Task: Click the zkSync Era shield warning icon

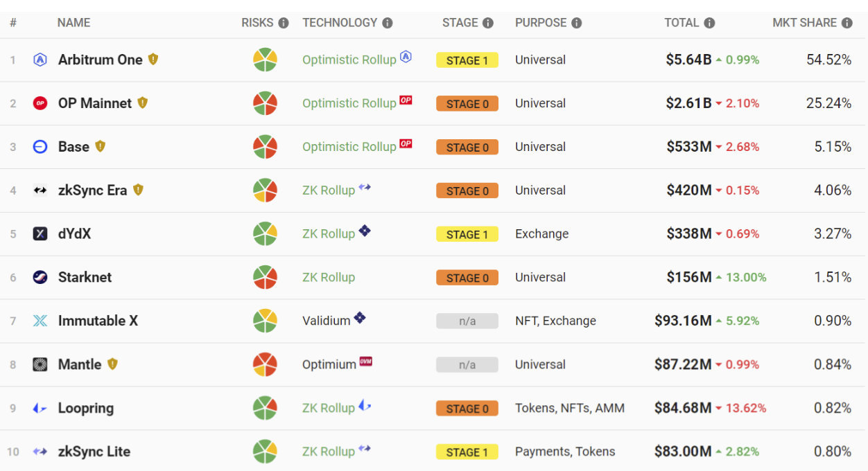Action: tap(138, 190)
